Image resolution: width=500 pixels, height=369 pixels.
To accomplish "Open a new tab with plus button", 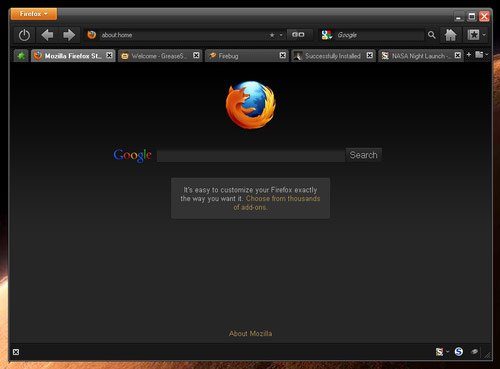I will 469,55.
